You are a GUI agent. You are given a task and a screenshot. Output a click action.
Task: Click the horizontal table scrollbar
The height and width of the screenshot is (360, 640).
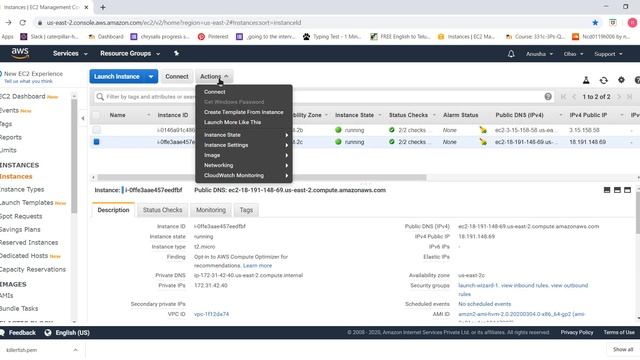262,178
